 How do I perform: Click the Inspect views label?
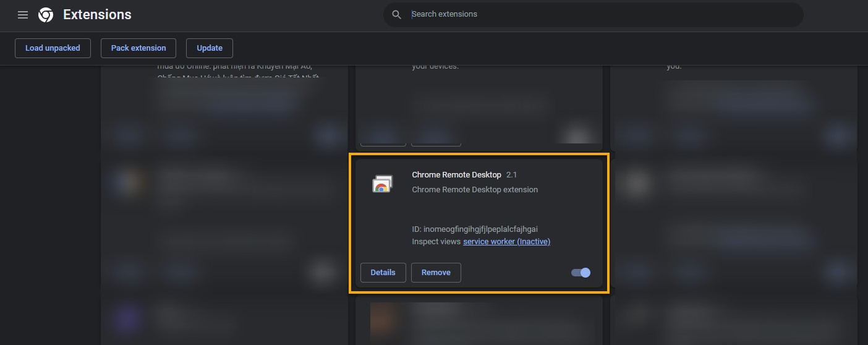point(436,242)
